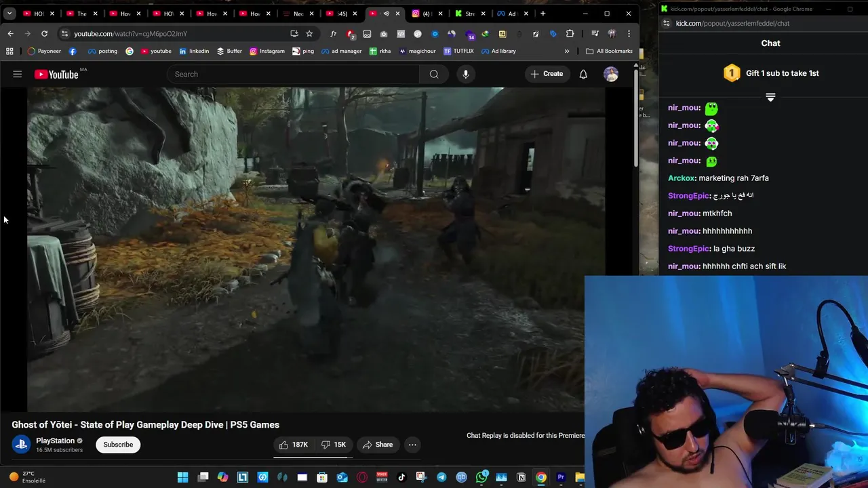This screenshot has height=488, width=868.
Task: Open Windows Start button
Action: click(182, 477)
